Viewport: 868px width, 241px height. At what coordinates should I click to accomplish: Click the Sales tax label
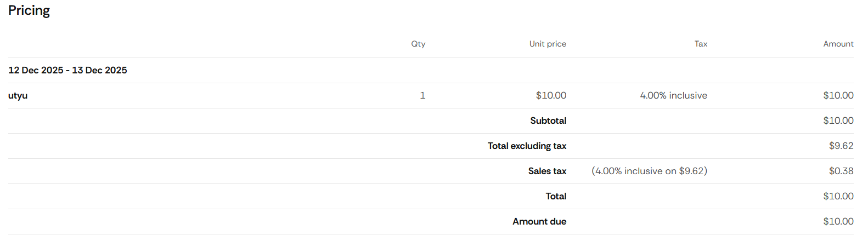[547, 171]
